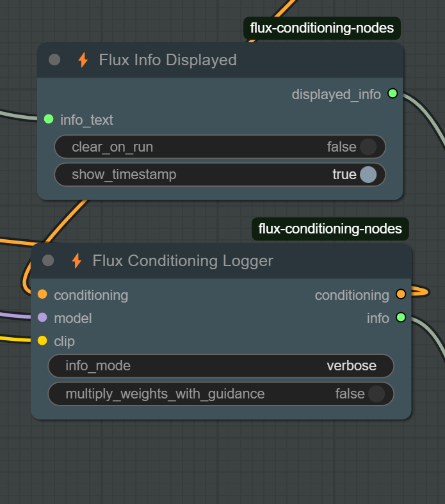Viewport: 445px width, 504px height.
Task: Collapse Flux Info Displayed node via gray dot
Action: click(54, 60)
